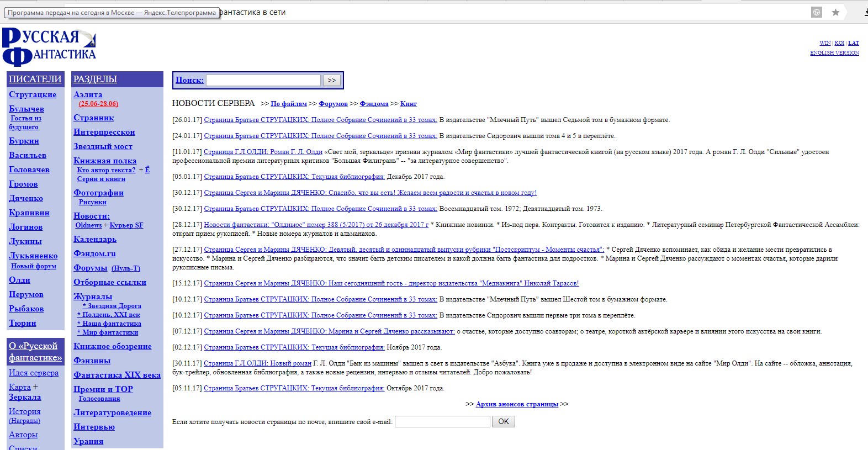This screenshot has height=450, width=868.
Task: Switch encoding to KOI
Action: click(839, 43)
